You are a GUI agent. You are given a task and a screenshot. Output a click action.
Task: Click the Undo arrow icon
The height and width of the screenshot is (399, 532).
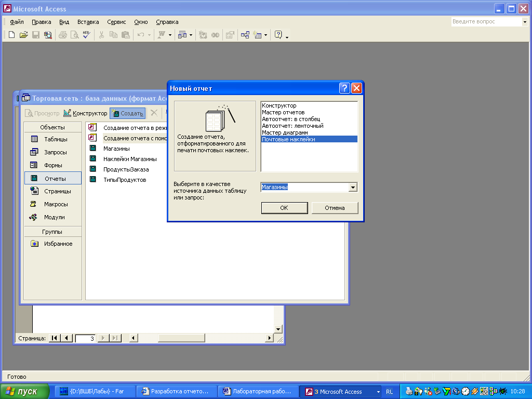coord(140,35)
